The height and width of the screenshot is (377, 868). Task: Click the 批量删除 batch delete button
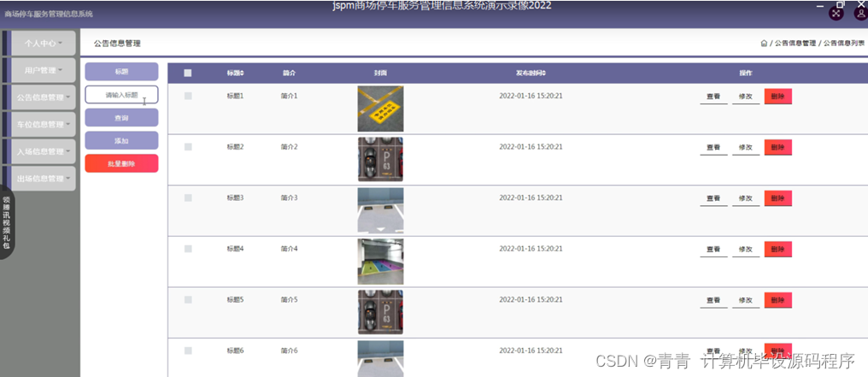click(x=121, y=164)
